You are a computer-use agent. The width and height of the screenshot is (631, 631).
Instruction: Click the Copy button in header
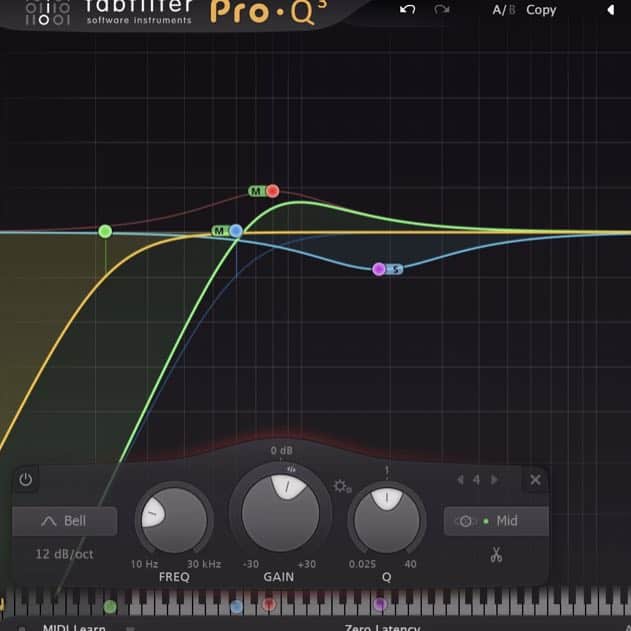[x=541, y=10]
